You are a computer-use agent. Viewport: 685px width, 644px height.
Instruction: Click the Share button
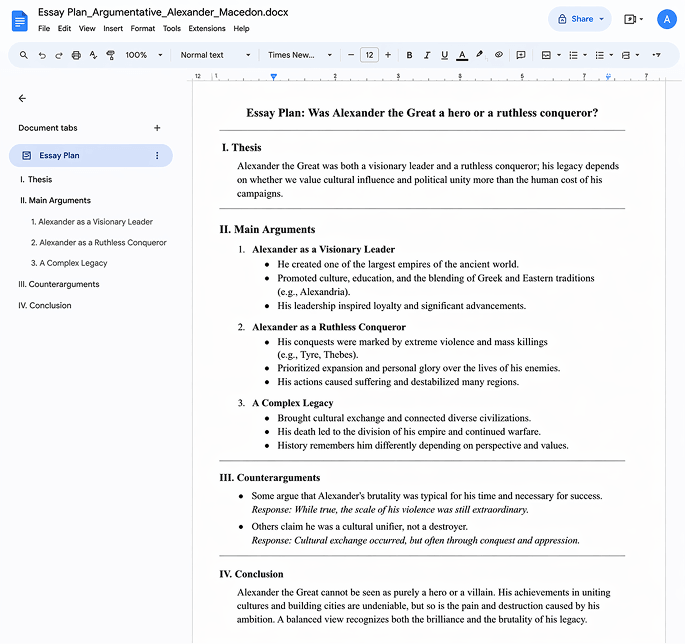click(579, 19)
